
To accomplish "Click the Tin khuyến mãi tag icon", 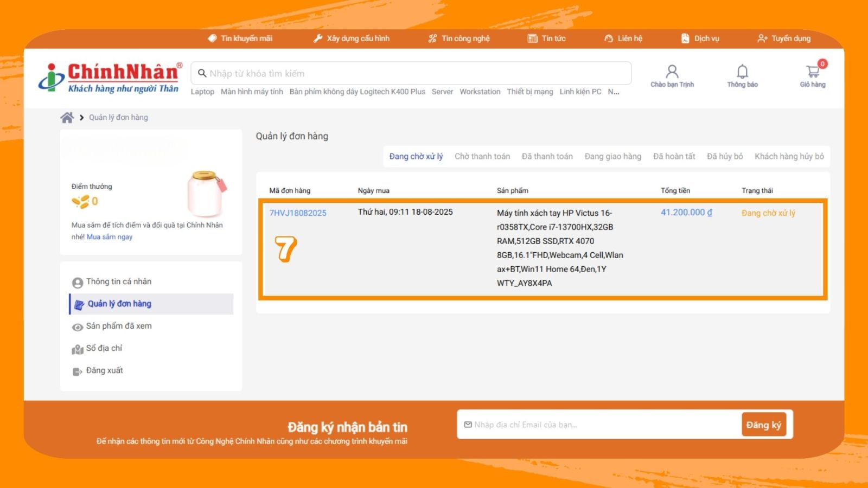I will (212, 38).
